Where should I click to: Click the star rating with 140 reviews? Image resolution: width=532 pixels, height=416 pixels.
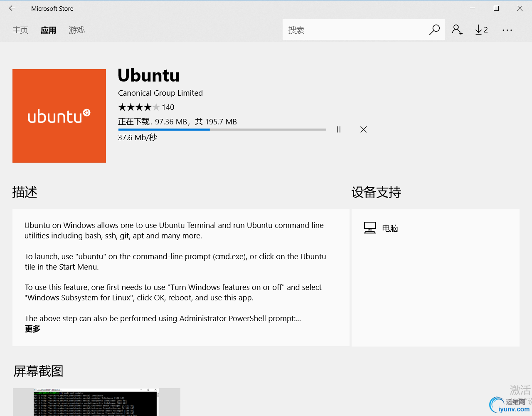click(146, 107)
